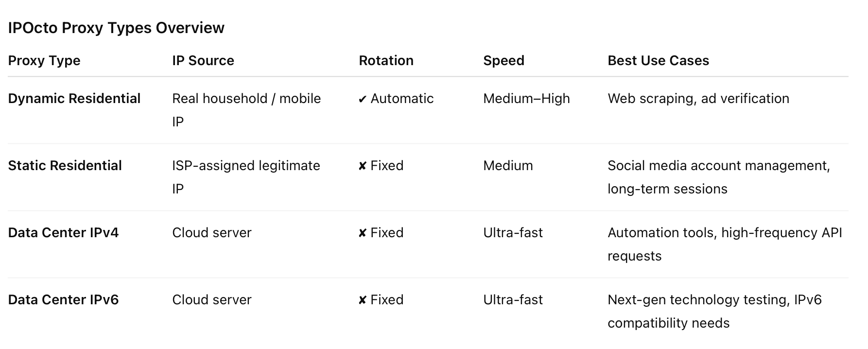The image size is (868, 349).
Task: Select the IP Source column header
Action: [203, 61]
